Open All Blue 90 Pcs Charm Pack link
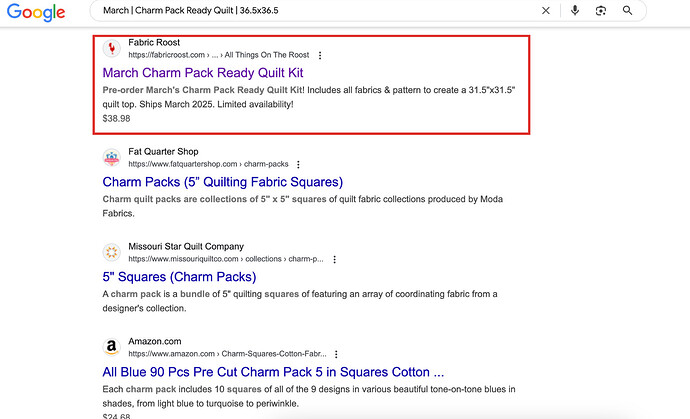The height and width of the screenshot is (419, 690). coord(273,372)
